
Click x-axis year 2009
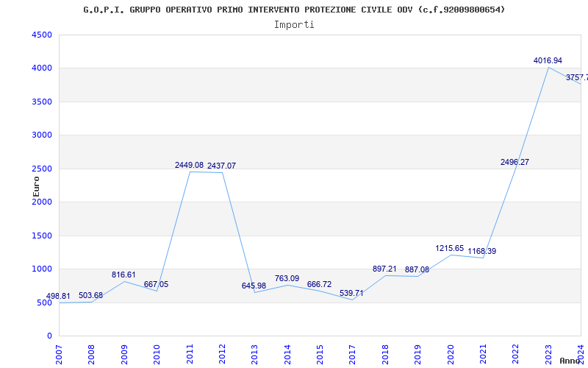pyautogui.click(x=124, y=355)
